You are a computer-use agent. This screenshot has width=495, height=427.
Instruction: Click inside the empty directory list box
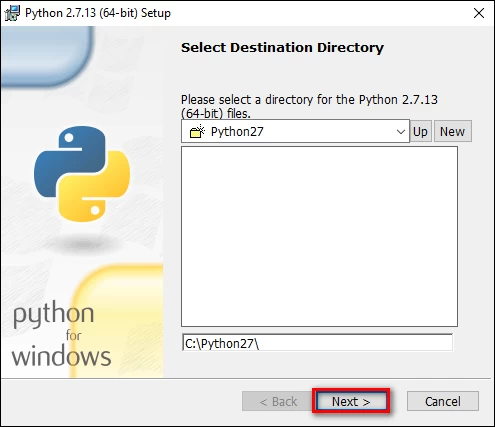coord(319,237)
